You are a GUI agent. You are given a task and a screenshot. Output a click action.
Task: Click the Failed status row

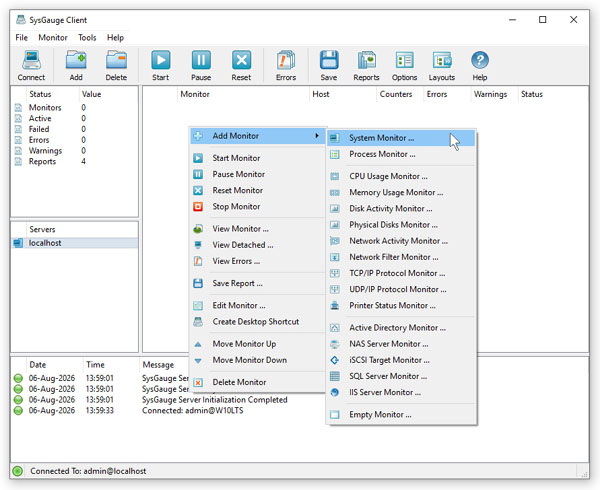(x=75, y=129)
